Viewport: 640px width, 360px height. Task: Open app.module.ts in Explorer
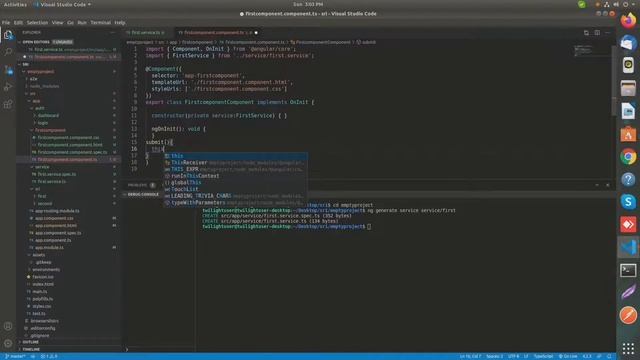(49, 248)
